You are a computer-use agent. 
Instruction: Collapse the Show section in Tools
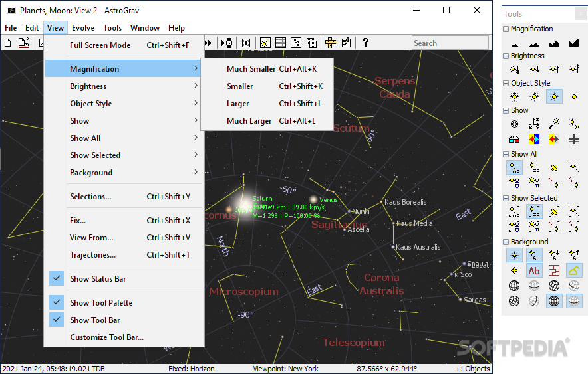click(506, 111)
